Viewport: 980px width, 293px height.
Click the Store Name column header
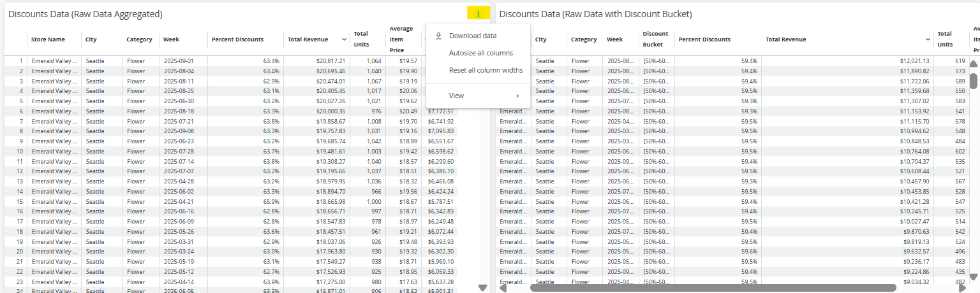pos(48,39)
